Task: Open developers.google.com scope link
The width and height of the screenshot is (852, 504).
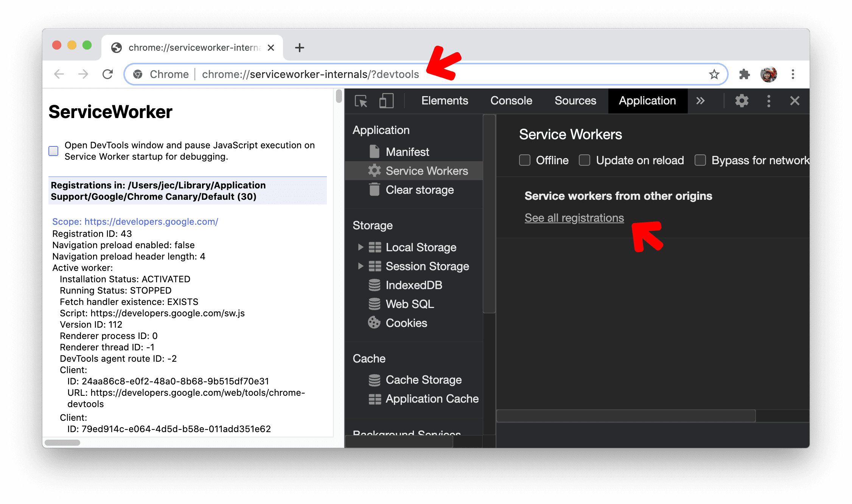Action: click(135, 222)
